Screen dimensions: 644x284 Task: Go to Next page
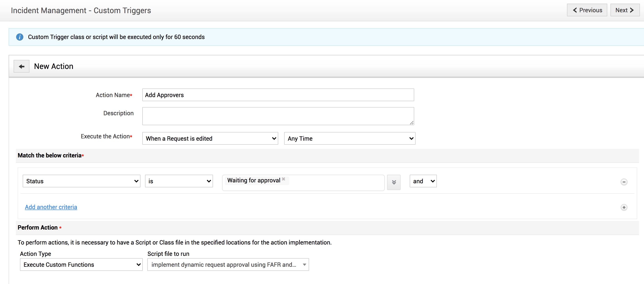click(x=625, y=10)
